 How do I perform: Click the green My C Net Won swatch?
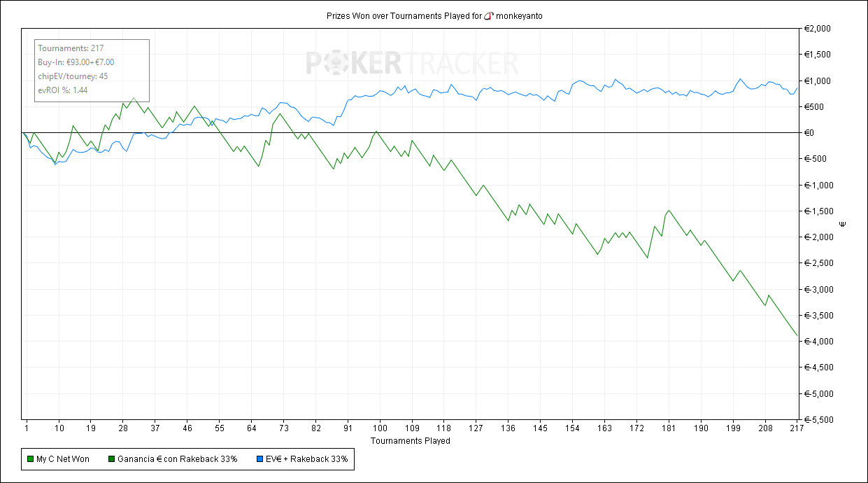coord(30,460)
